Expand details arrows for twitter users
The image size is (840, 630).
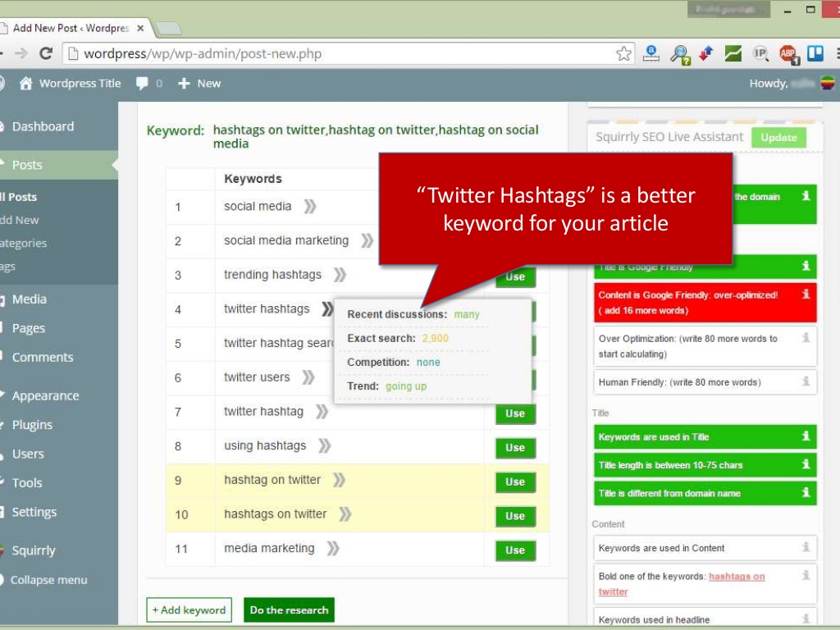(308, 377)
